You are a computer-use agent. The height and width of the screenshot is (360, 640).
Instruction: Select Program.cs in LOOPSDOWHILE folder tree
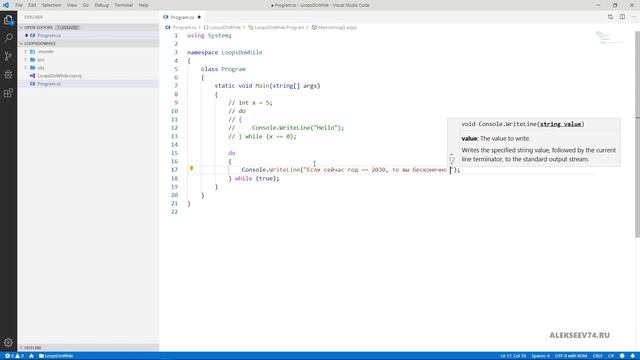pos(49,84)
